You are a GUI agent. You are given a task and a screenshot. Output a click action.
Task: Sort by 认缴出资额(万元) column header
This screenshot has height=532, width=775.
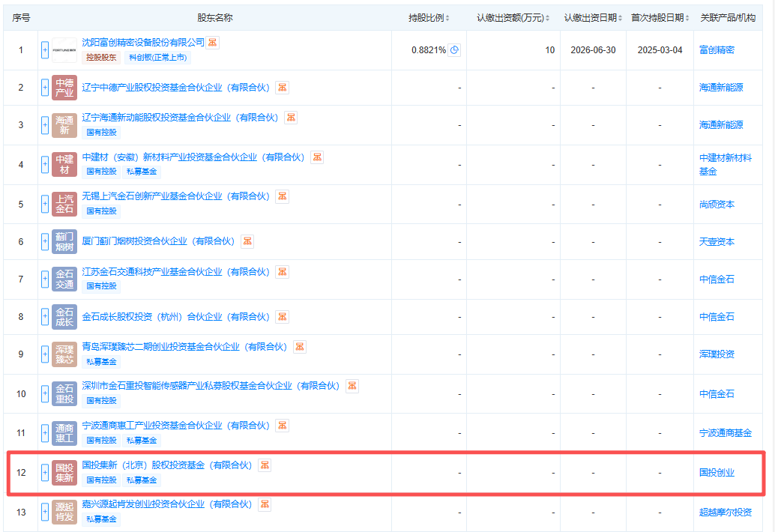513,18
